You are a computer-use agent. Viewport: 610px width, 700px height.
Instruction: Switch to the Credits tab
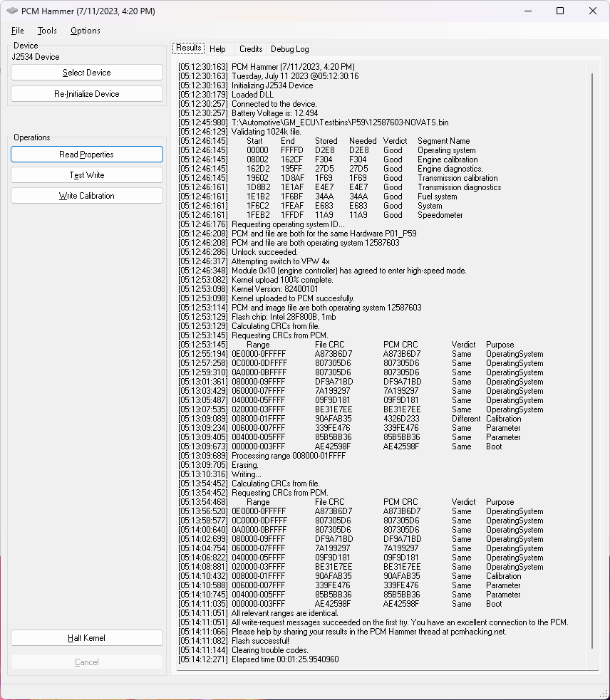pyautogui.click(x=251, y=48)
